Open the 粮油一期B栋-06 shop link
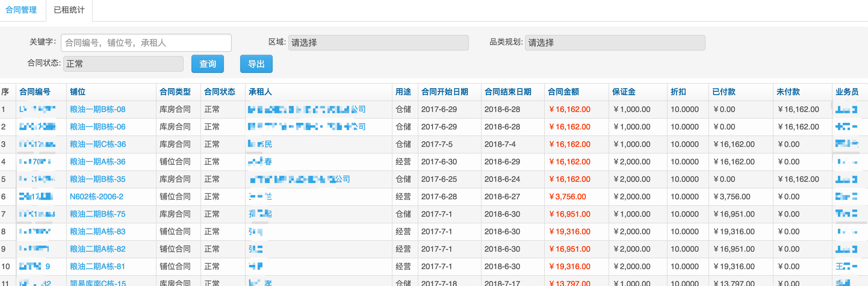This screenshot has height=286, width=868. pos(98,127)
